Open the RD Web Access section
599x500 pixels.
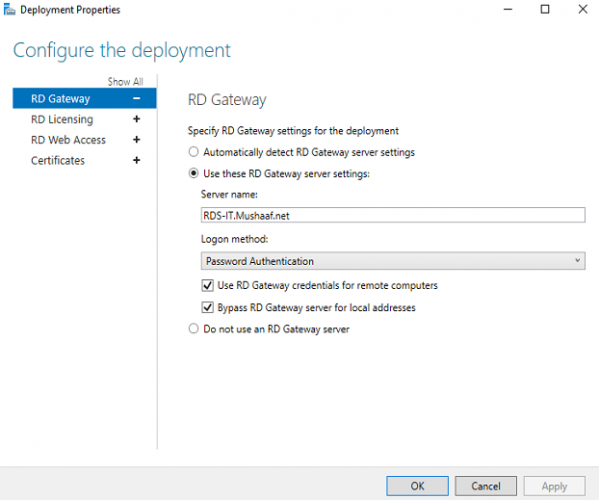(68, 140)
